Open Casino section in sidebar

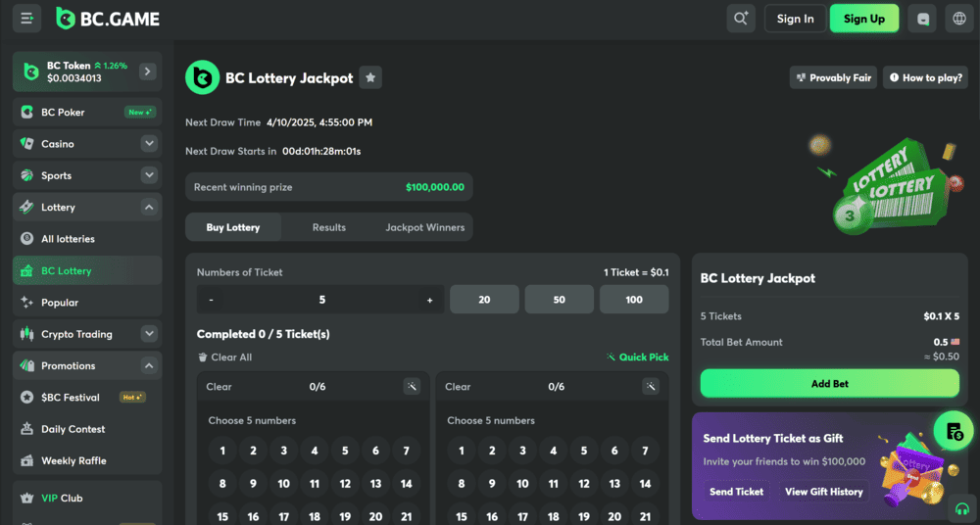tap(87, 144)
